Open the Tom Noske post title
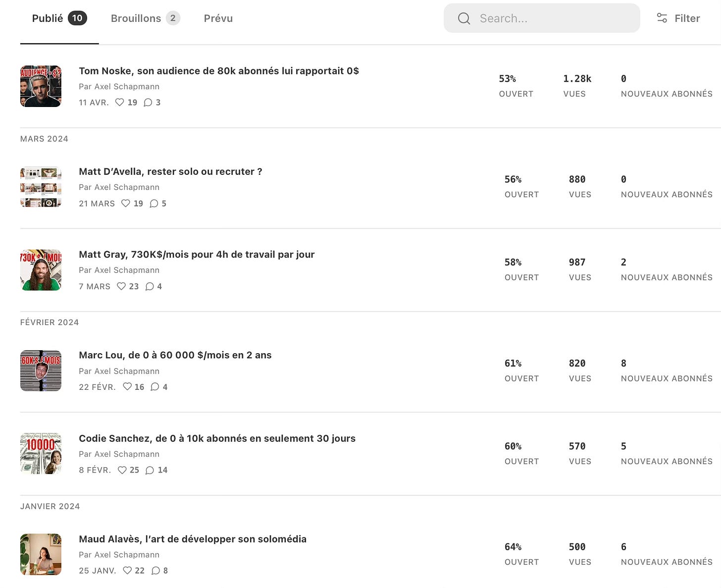Viewport: 721px width, 588px height. (x=218, y=71)
